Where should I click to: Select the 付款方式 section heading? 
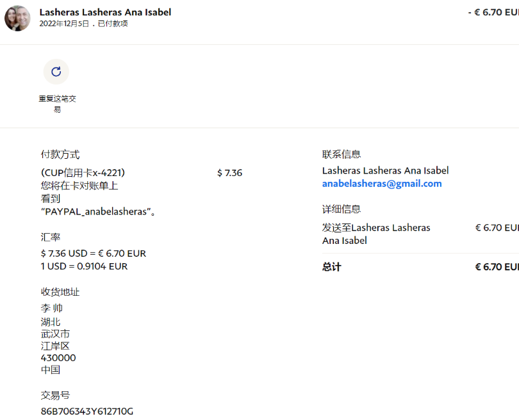[x=60, y=154]
